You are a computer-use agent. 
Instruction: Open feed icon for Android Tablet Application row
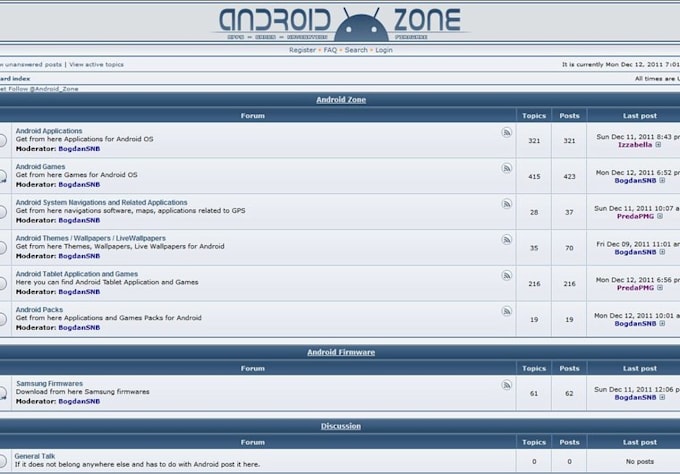point(506,275)
